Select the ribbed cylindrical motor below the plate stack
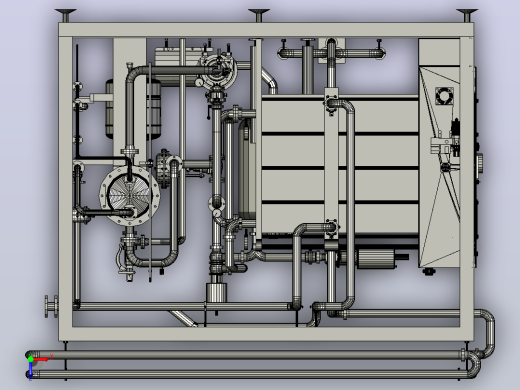This screenshot has height=390, width=520. [377, 259]
